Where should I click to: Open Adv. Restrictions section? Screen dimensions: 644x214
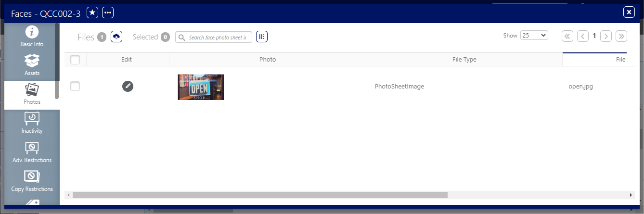(x=32, y=152)
